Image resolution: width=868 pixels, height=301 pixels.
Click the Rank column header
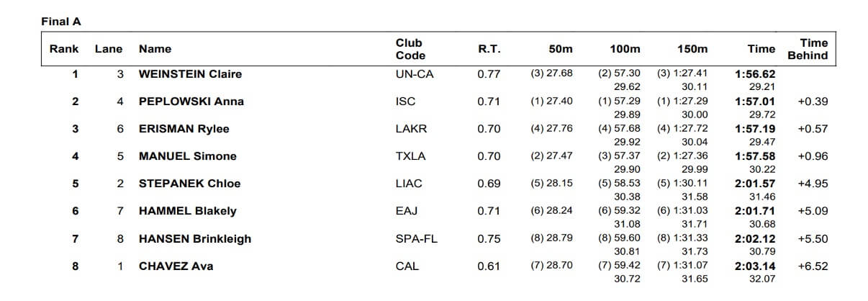pos(64,49)
